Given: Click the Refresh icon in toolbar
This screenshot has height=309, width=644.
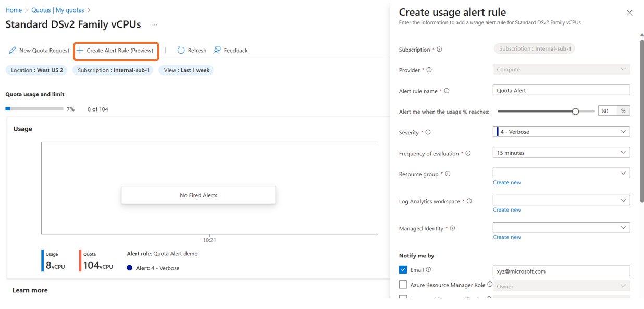Looking at the screenshot, I should coord(181,51).
